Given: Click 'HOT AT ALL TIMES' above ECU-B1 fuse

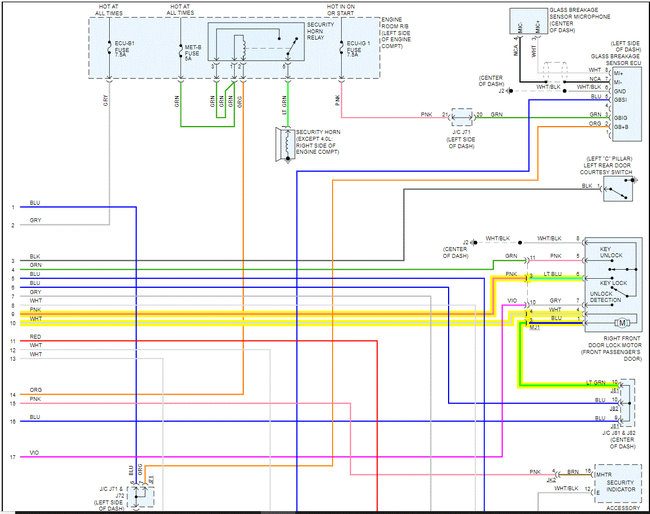Looking at the screenshot, I should pyautogui.click(x=109, y=10).
